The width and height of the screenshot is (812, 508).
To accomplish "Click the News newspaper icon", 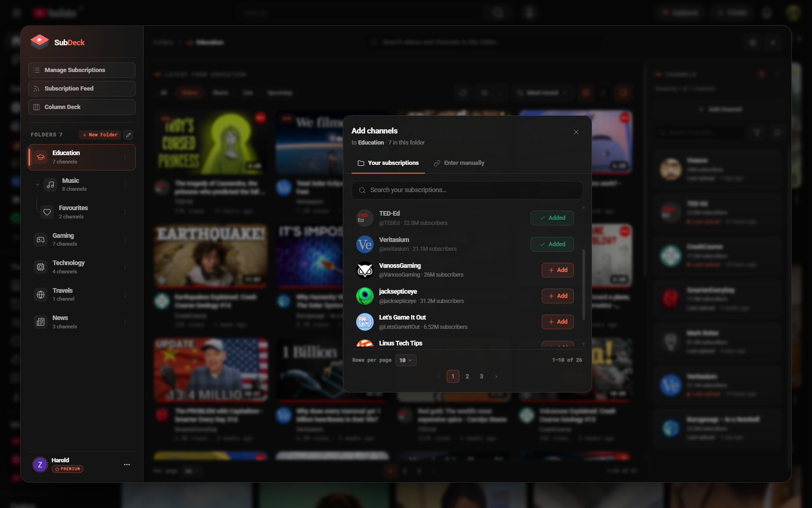I will [41, 322].
